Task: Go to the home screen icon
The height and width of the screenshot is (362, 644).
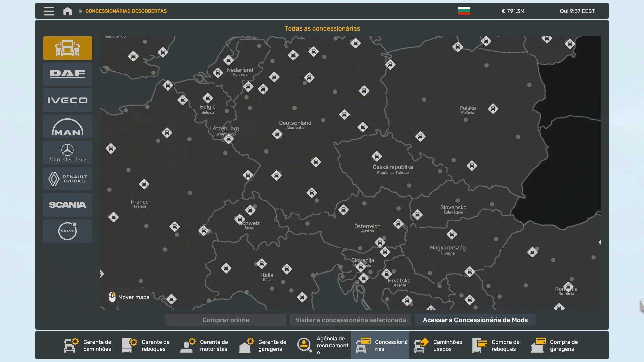Action: tap(67, 11)
